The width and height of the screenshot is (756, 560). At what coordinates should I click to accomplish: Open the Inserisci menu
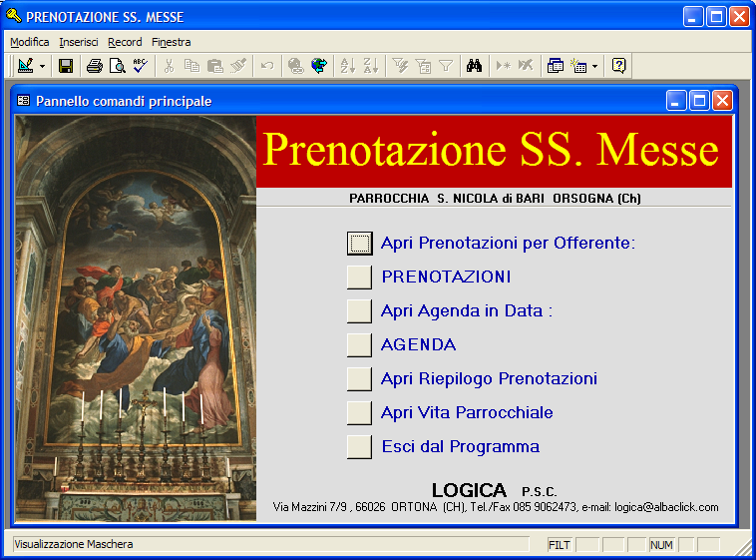(x=79, y=43)
